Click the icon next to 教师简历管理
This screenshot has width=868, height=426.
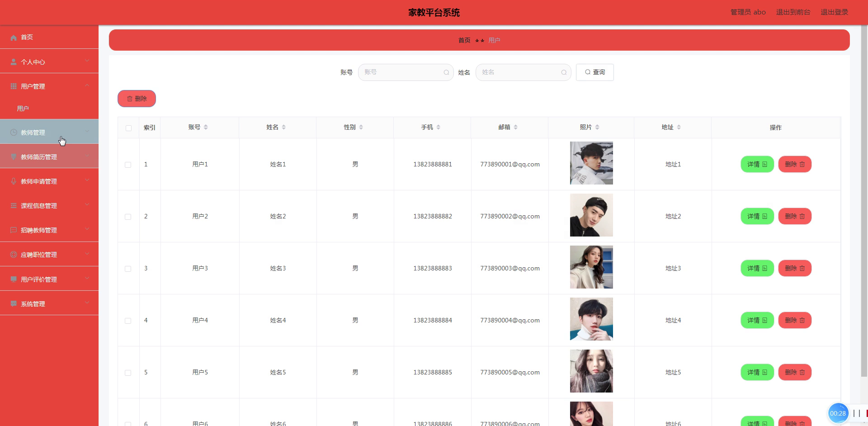tap(14, 157)
